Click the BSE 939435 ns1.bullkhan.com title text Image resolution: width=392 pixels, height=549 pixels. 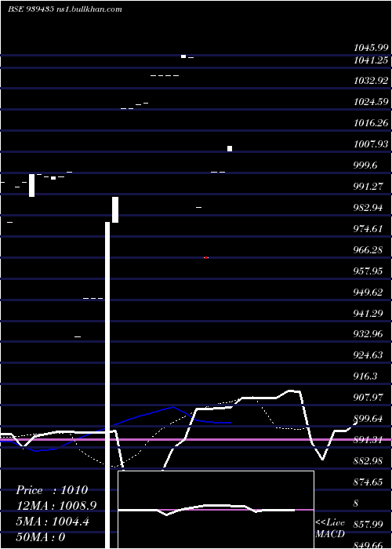(x=65, y=9)
